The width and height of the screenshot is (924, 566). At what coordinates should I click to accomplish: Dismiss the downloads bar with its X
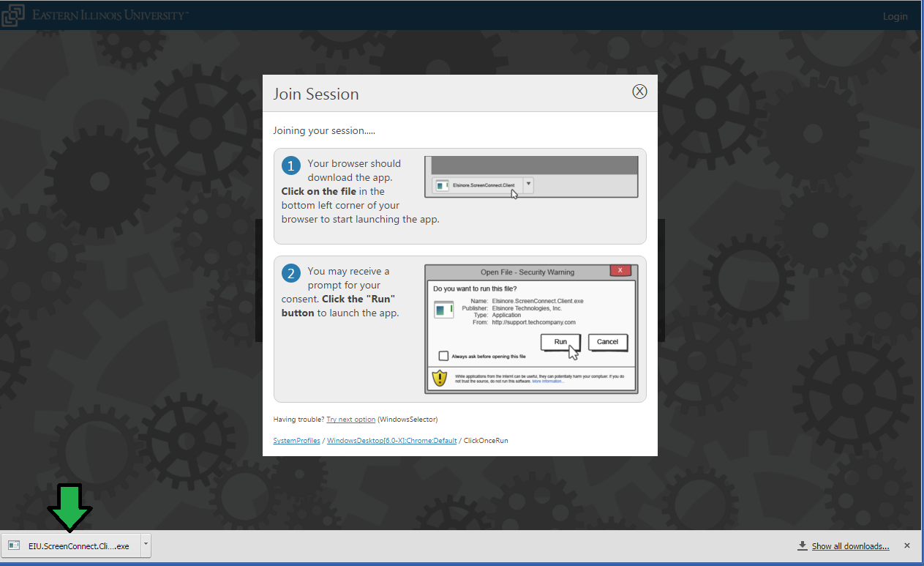907,545
